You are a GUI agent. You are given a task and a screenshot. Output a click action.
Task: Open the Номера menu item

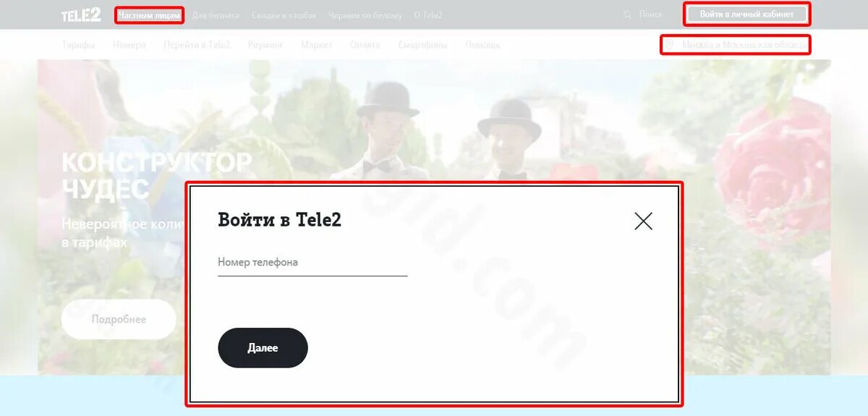(129, 45)
